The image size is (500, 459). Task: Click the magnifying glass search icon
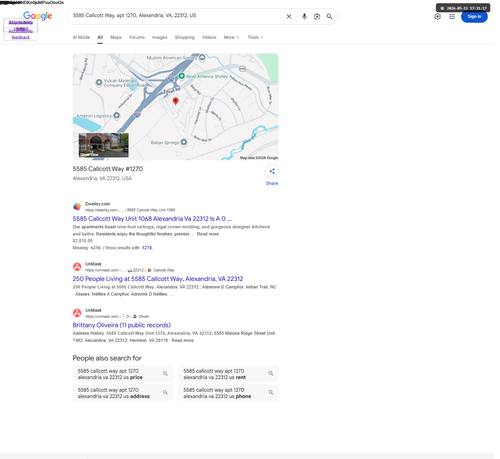coord(329,16)
